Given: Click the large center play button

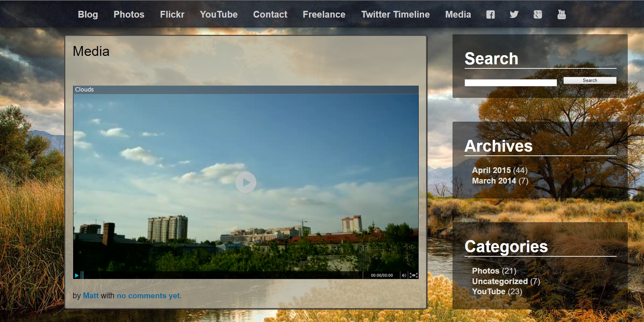Looking at the screenshot, I should tap(246, 182).
